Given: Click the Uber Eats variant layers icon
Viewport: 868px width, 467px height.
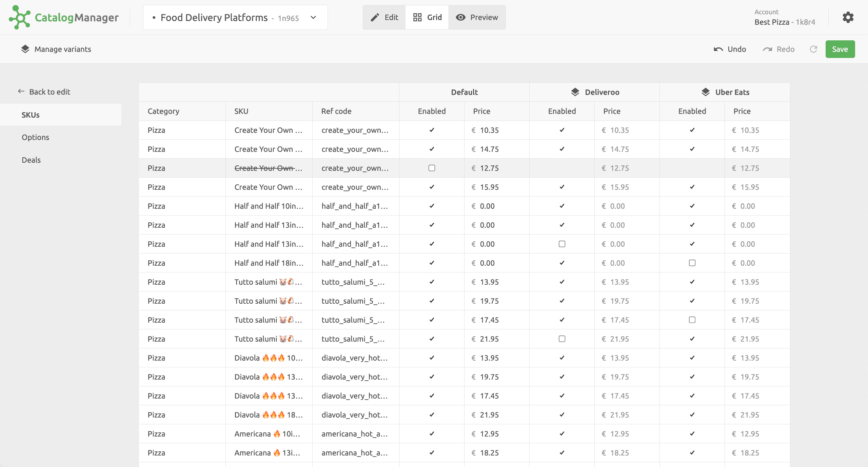Looking at the screenshot, I should [x=706, y=92].
